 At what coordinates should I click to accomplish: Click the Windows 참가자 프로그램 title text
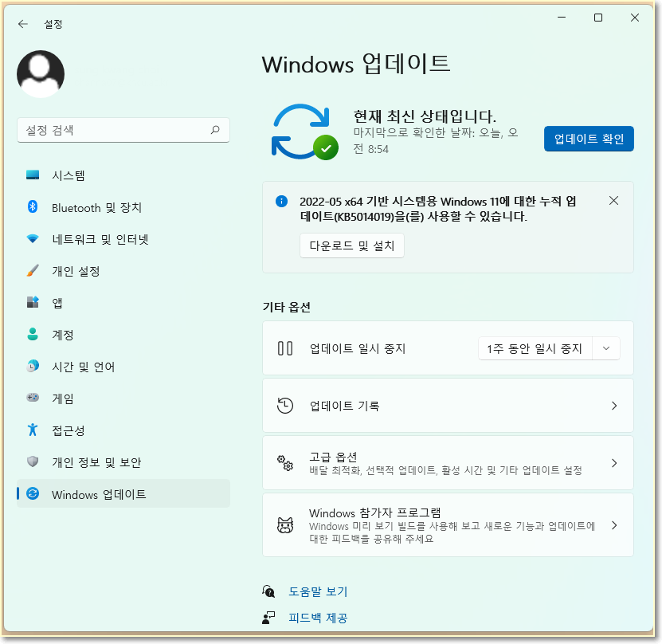pos(375,513)
